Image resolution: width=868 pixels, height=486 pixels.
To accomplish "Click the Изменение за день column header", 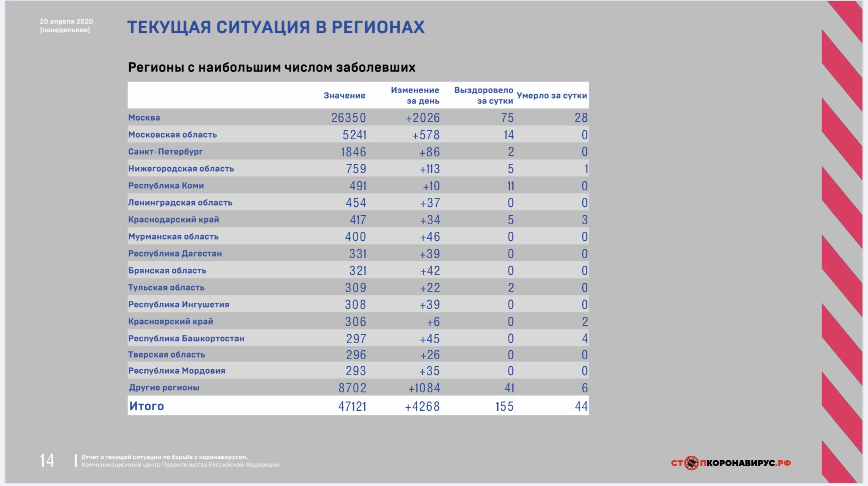I will (415, 96).
